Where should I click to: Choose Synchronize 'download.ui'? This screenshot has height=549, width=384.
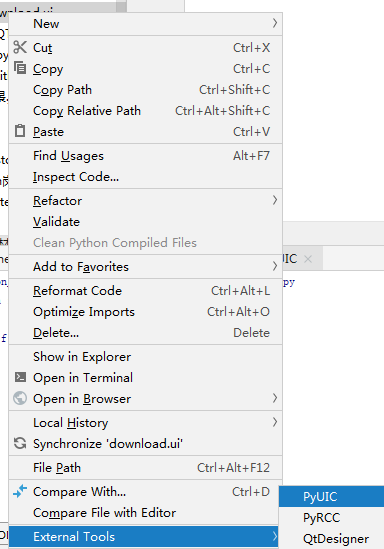click(x=145, y=444)
